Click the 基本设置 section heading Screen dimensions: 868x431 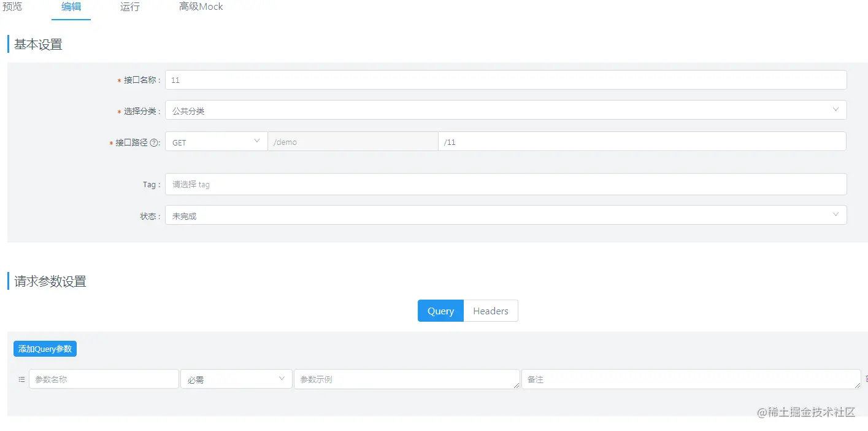coord(38,44)
